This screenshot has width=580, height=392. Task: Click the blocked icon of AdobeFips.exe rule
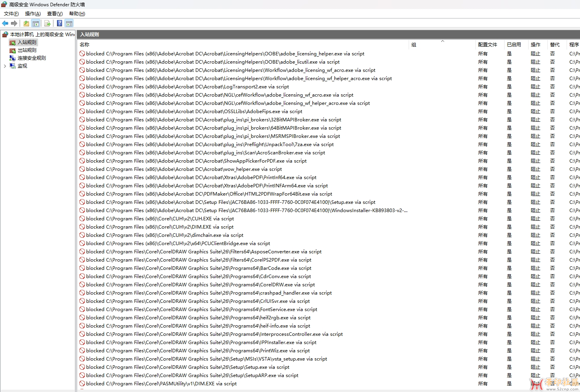[x=82, y=111]
